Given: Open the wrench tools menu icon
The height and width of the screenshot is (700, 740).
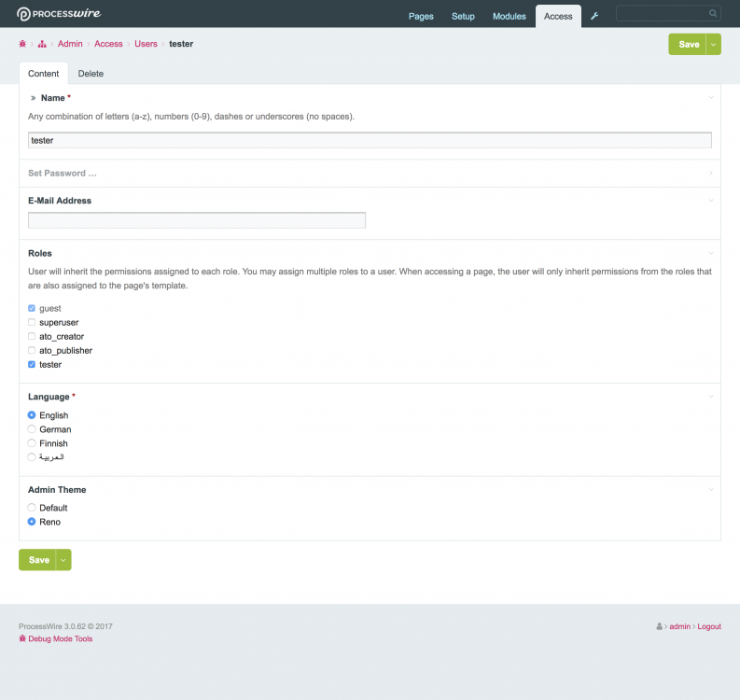Looking at the screenshot, I should coord(594,16).
